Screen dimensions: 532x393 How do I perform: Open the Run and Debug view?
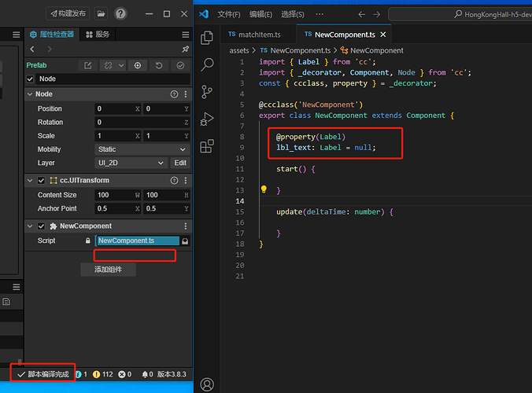pyautogui.click(x=208, y=119)
